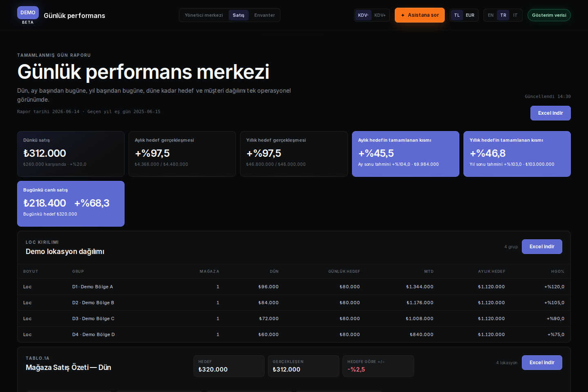Open the Dünkü satış card
Screen dimensions: 588x392
click(x=71, y=154)
